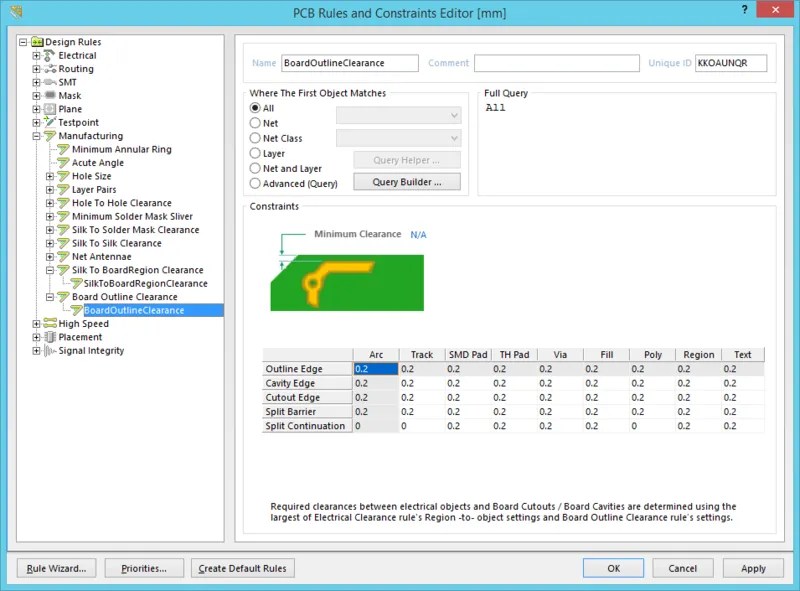Click the High Speed category icon
Image resolution: width=800 pixels, height=591 pixels.
(x=49, y=324)
